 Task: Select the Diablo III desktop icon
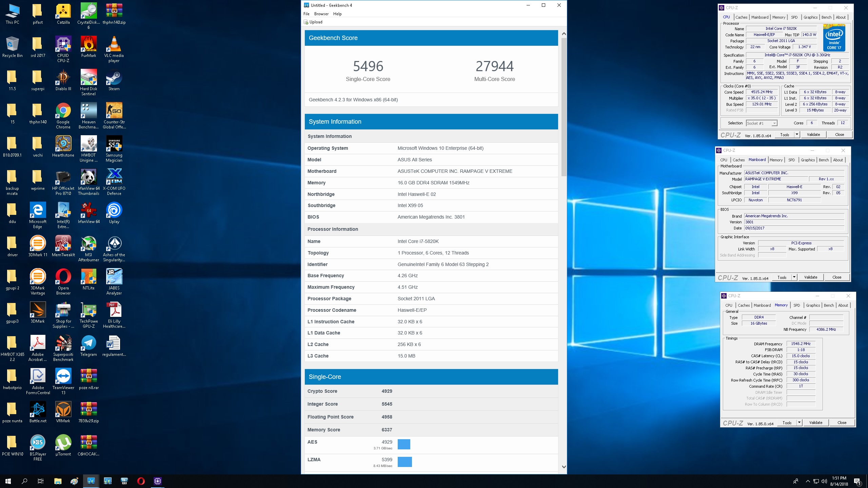(x=63, y=81)
